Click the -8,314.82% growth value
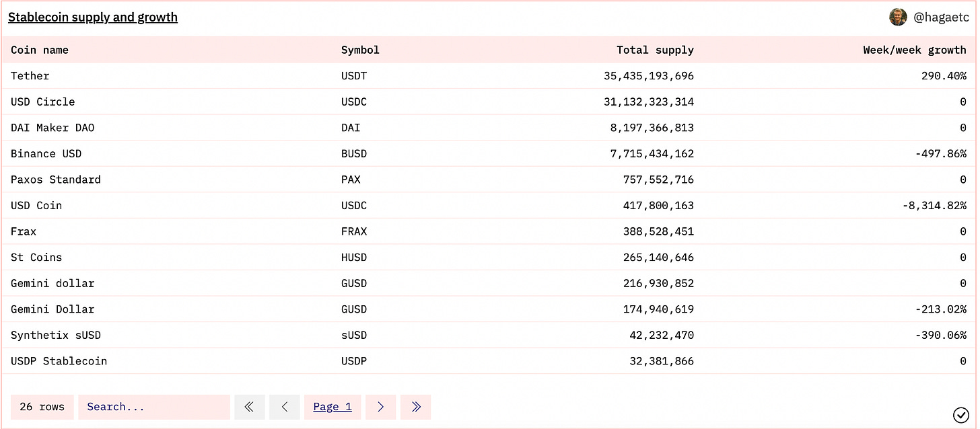980x429 pixels. [x=934, y=206]
